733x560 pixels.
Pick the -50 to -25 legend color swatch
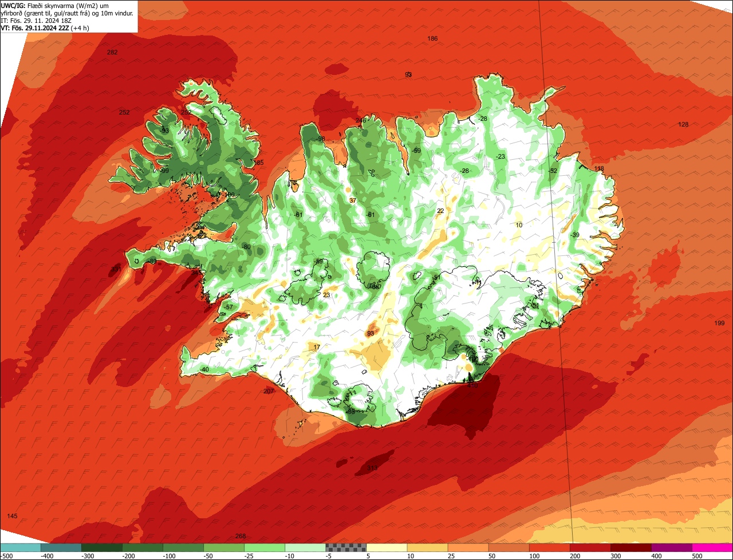[x=223, y=547]
